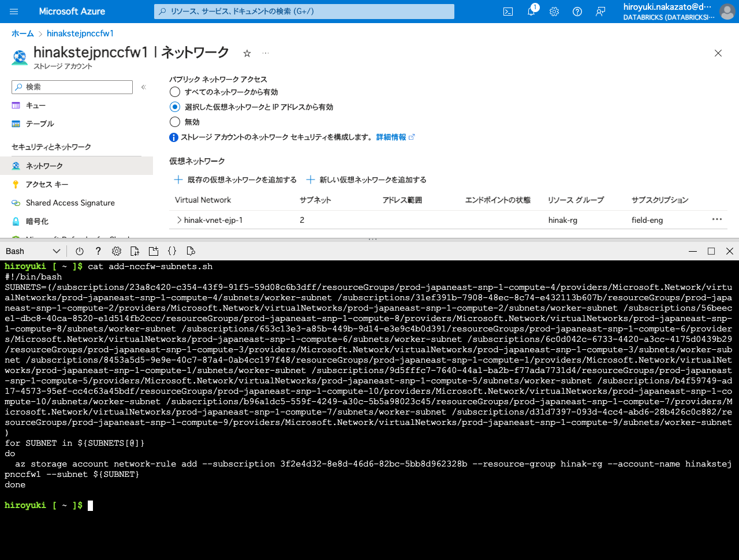Upload or download files in Cloud Shell
The height and width of the screenshot is (560, 739).
(135, 251)
